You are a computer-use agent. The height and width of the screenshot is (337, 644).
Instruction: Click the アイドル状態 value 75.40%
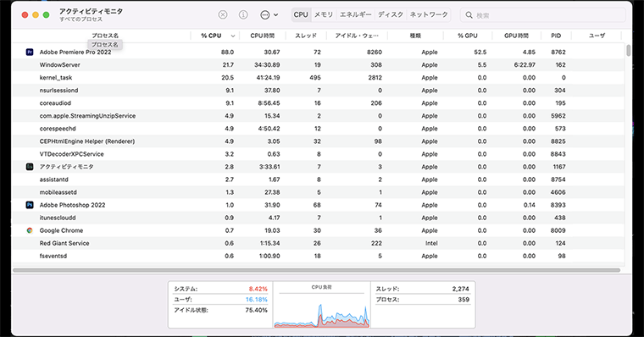[256, 310]
